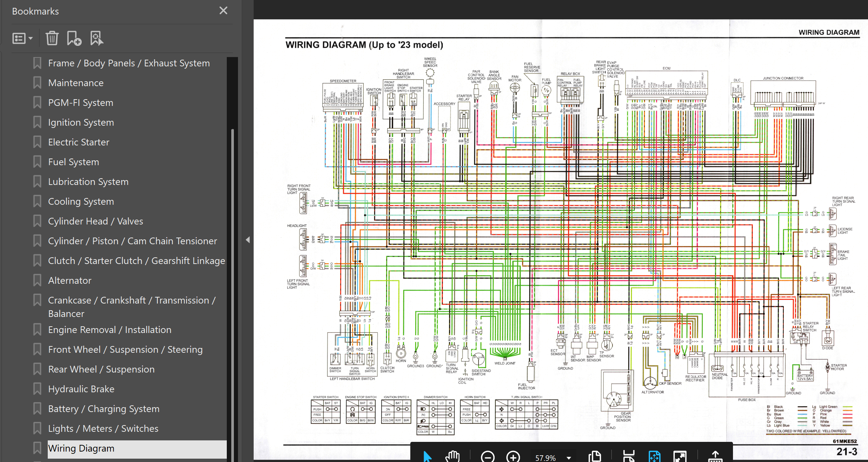Zoom in on the wiring diagram

click(513, 457)
